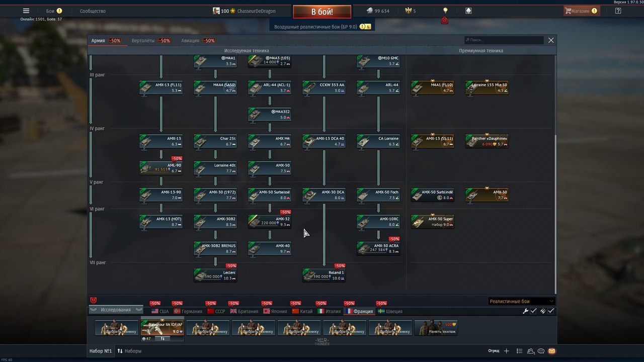
Task: Click the light bulb hint icon
Action: point(445,11)
